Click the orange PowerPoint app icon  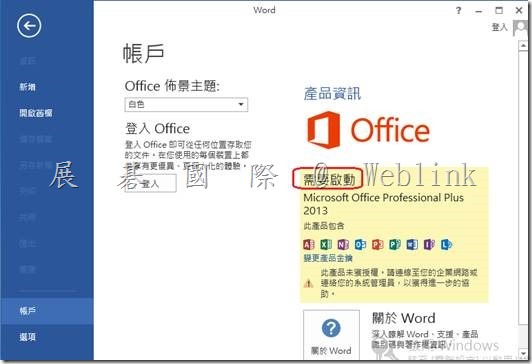click(378, 244)
